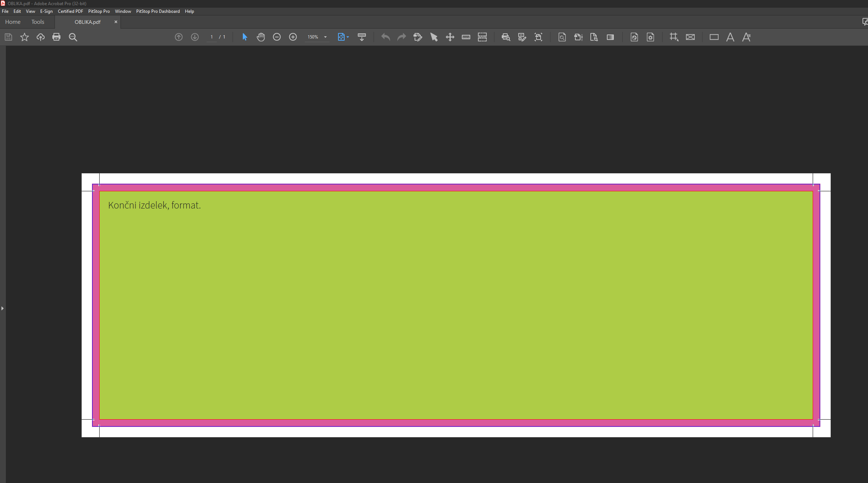Screen dimensions: 868x483
Task: Click the cloud upload icon
Action: 41,37
